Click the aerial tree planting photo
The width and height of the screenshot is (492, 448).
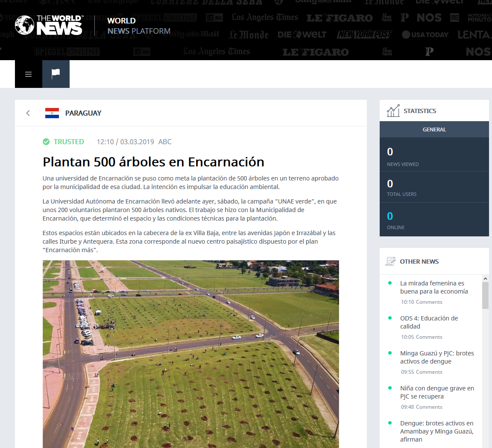tap(190, 354)
